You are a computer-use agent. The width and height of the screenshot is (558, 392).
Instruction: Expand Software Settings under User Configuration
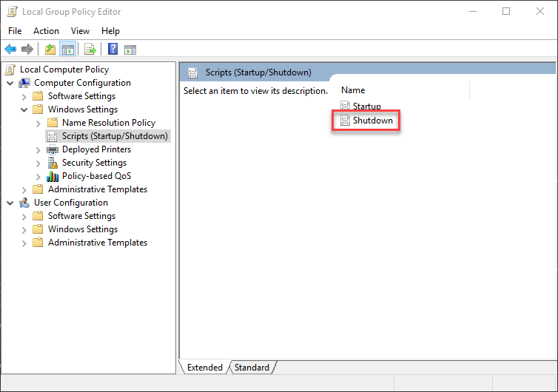pyautogui.click(x=24, y=217)
